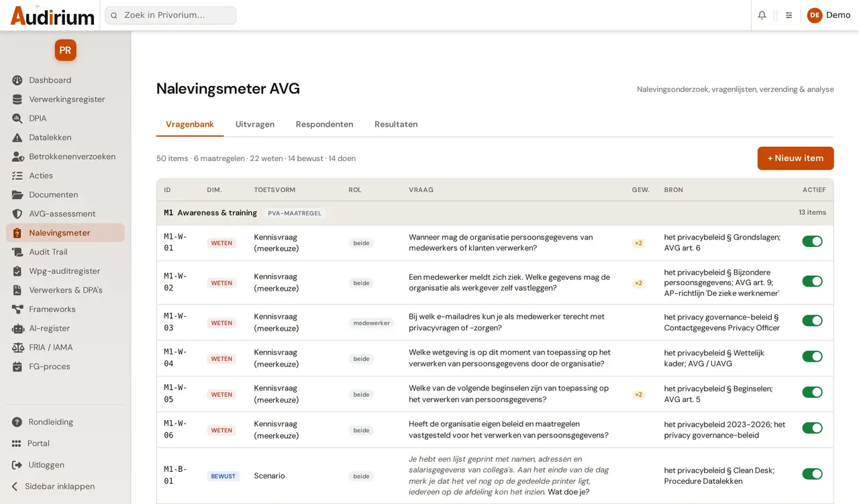Open the Dashboard icon in sidebar

coord(17,81)
